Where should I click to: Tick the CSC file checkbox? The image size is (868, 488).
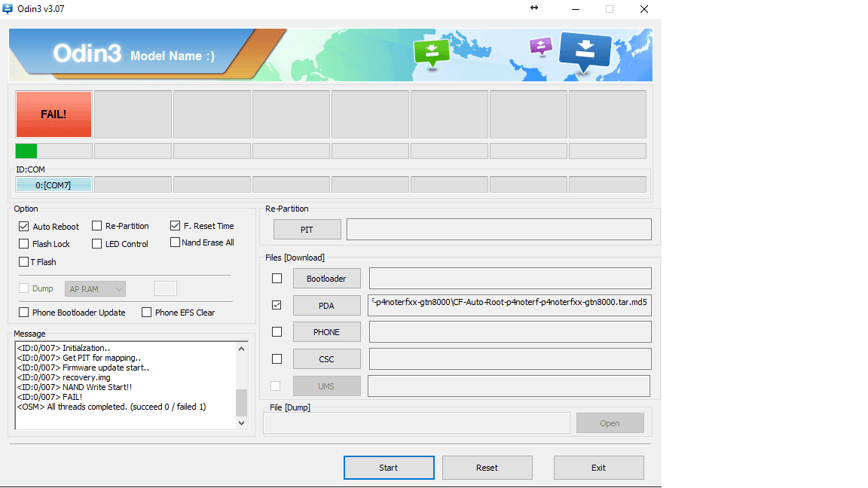coord(277,358)
